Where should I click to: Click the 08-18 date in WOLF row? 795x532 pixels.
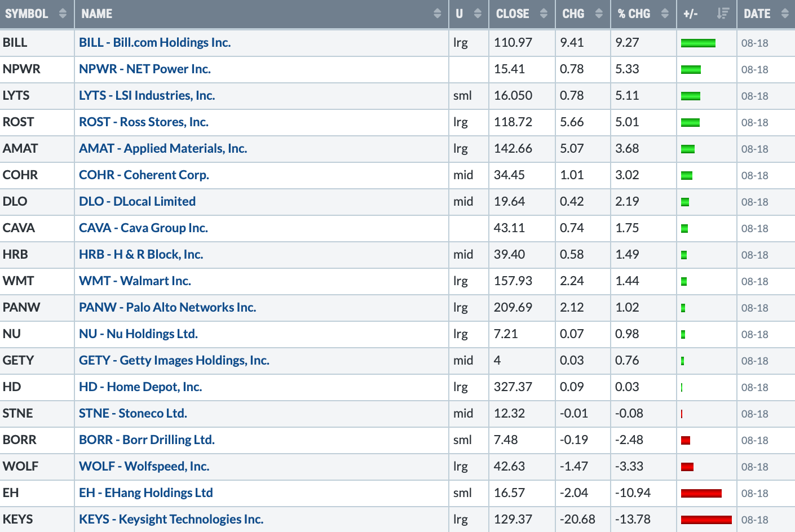point(754,467)
